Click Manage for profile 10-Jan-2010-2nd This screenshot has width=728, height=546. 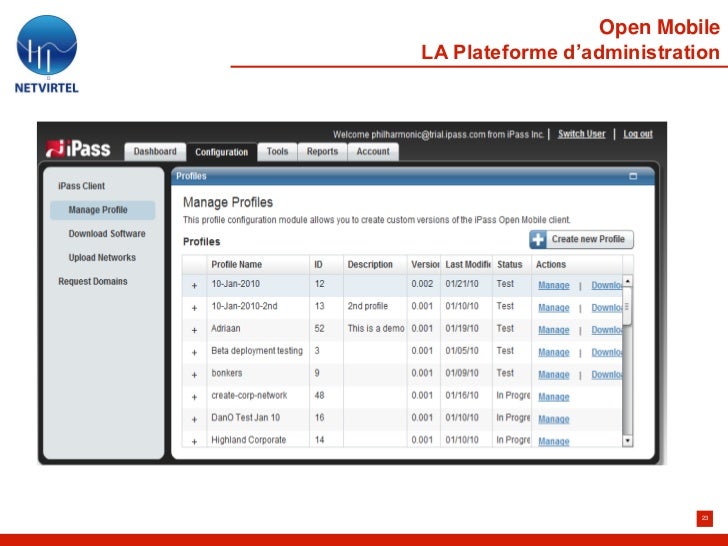[554, 308]
